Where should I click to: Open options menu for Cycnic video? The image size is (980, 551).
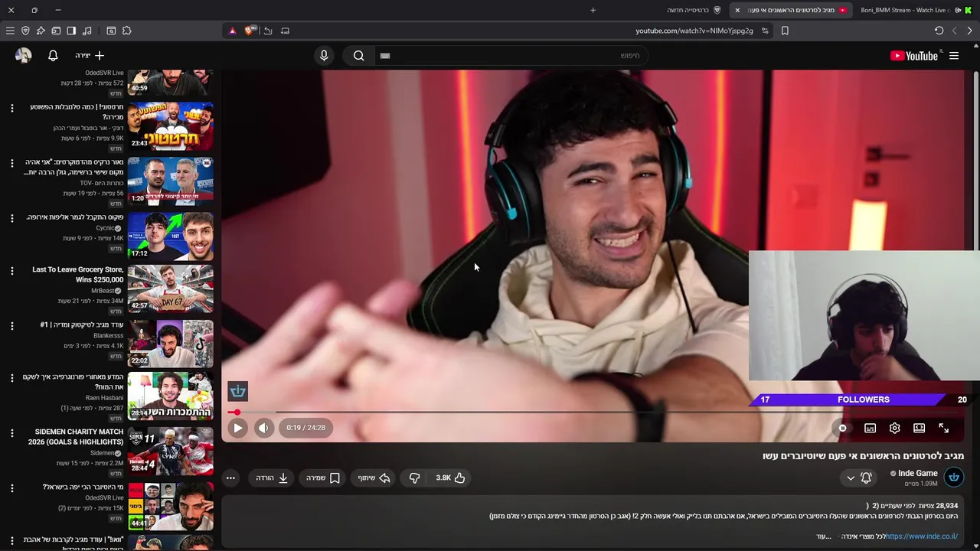click(11, 219)
